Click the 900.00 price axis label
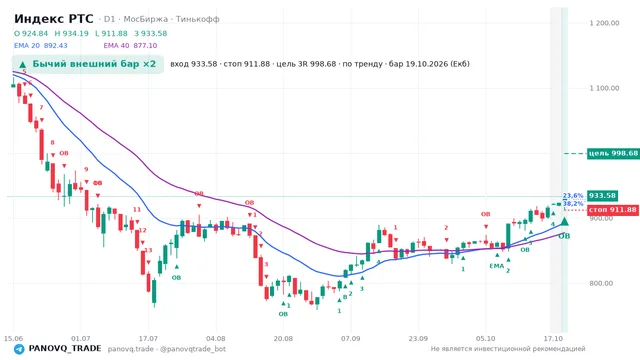640x360 pixels. coord(601,219)
